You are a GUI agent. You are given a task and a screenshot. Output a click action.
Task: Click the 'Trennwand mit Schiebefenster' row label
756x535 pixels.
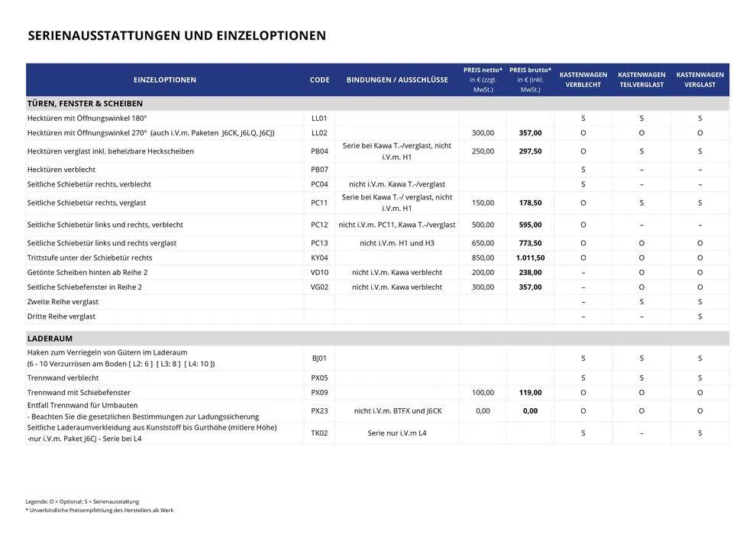pyautogui.click(x=79, y=393)
